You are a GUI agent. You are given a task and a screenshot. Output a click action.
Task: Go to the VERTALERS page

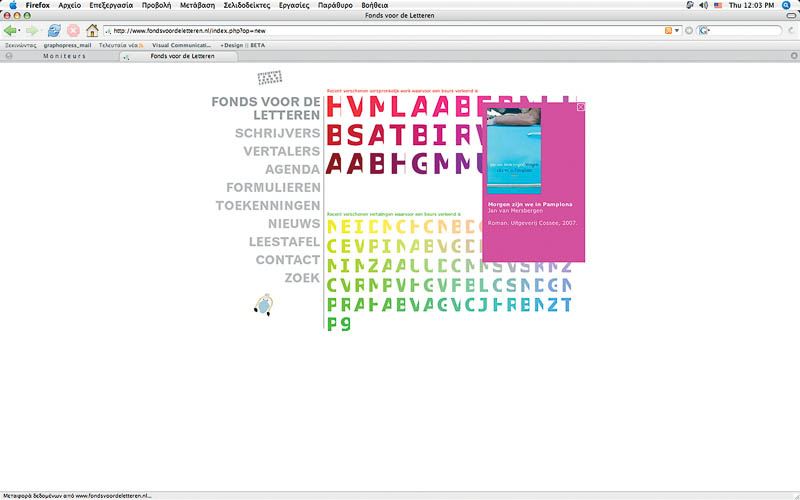pyautogui.click(x=282, y=152)
